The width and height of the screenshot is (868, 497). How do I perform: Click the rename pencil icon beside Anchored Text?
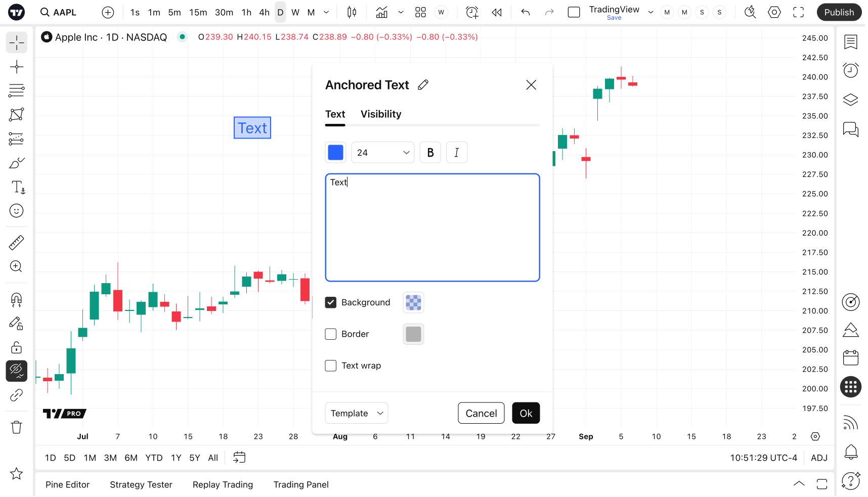click(x=423, y=85)
